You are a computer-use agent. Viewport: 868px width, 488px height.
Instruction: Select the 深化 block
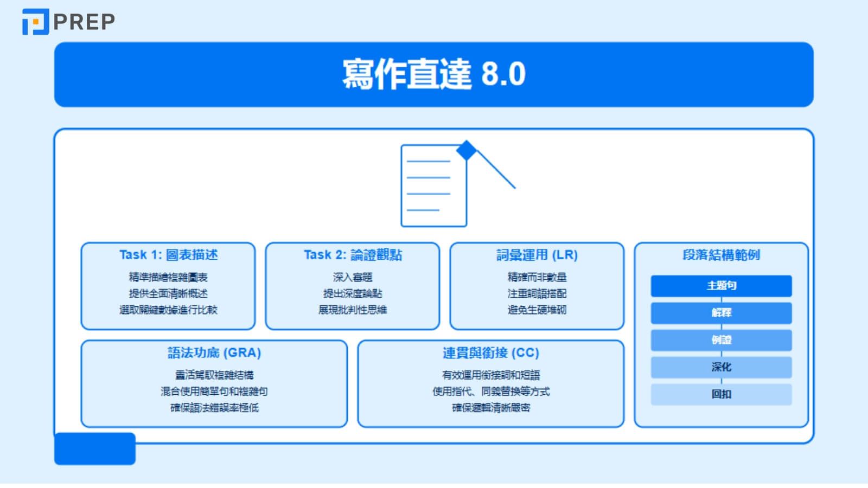pos(722,367)
